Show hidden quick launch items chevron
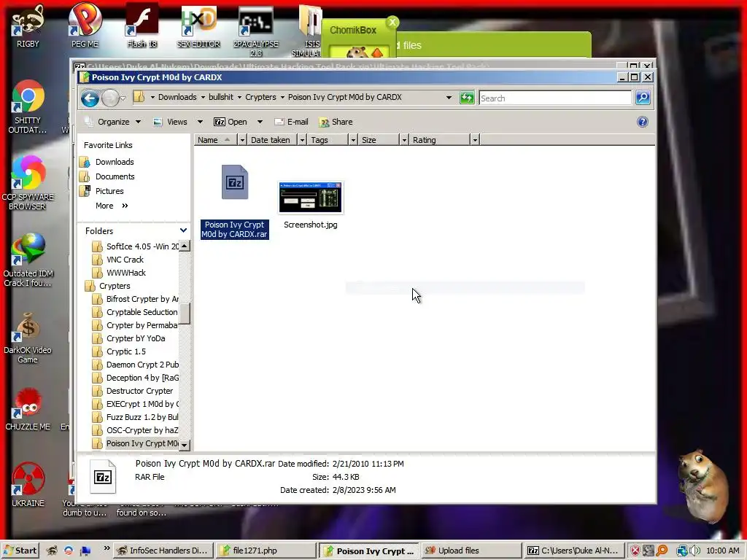Viewport: 747px width, 560px height. point(107,548)
